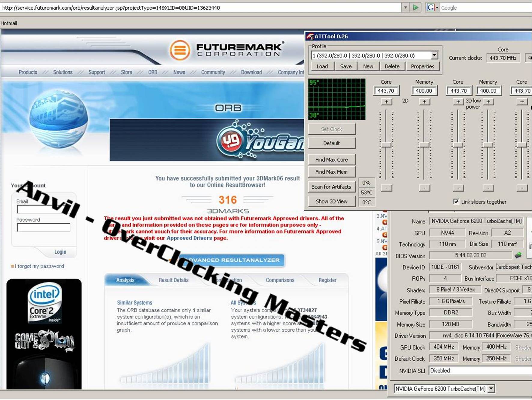Click the BIOS save chip icon in GPU-Z
Viewport: 532px width, 400px height.
pos(518,255)
